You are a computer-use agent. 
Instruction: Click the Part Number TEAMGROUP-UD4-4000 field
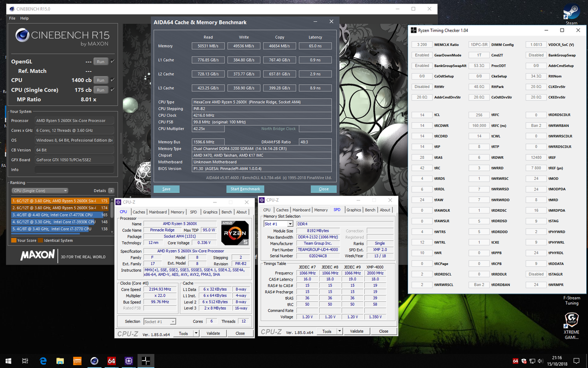coord(317,250)
